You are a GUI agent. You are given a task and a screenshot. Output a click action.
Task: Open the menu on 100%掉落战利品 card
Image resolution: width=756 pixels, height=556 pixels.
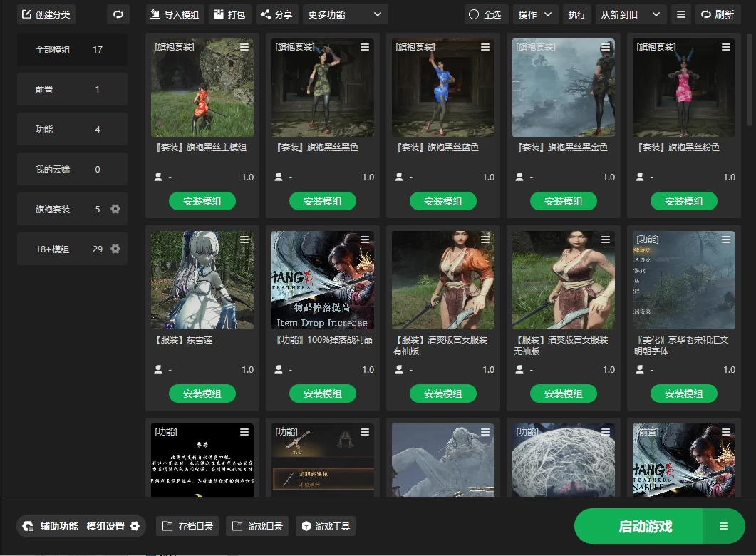point(365,240)
